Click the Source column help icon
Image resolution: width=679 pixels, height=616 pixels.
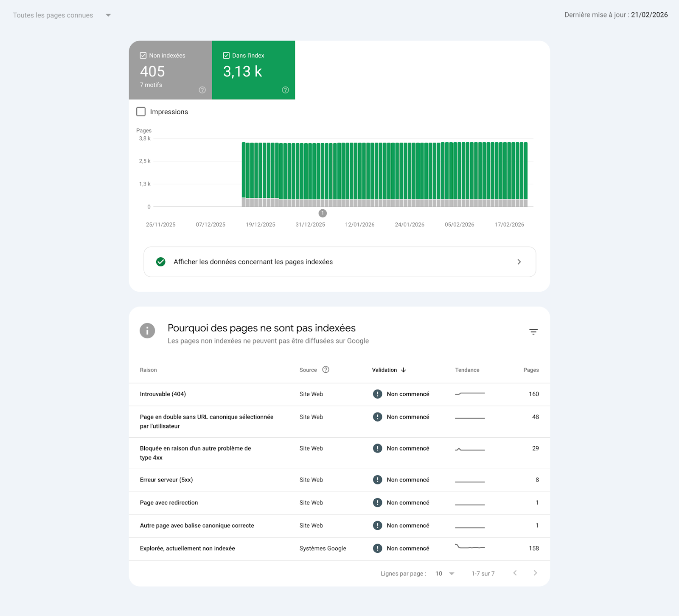pos(325,370)
